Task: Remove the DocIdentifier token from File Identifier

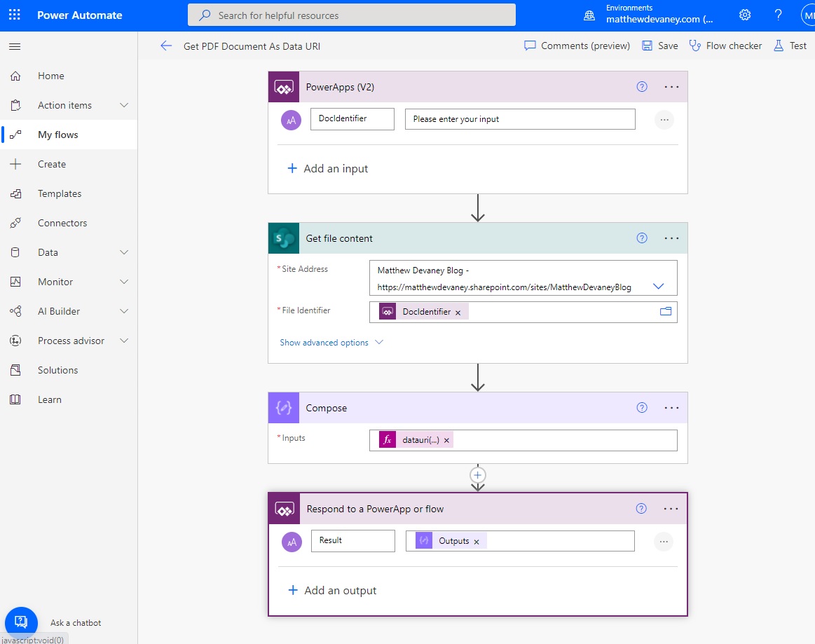Action: (458, 311)
